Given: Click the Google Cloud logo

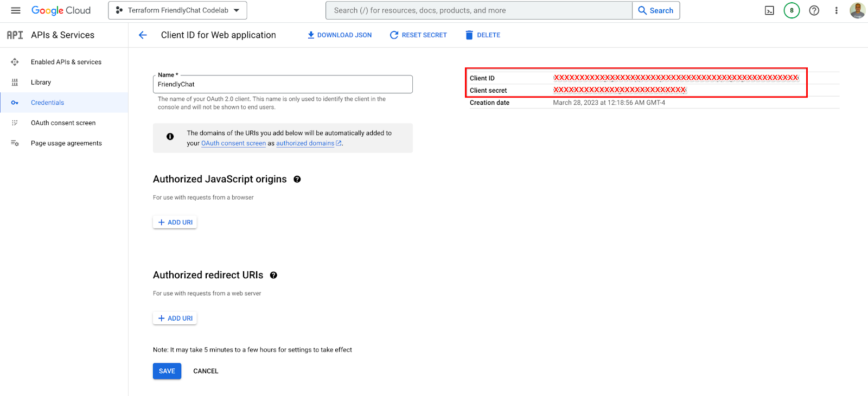Looking at the screenshot, I should (61, 10).
